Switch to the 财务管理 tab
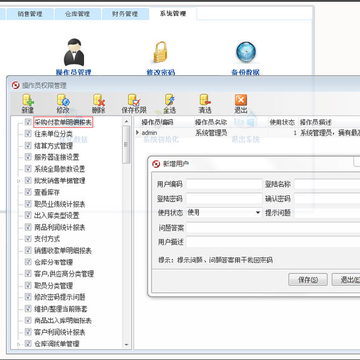Screen dimensions: 360x360 [125, 14]
